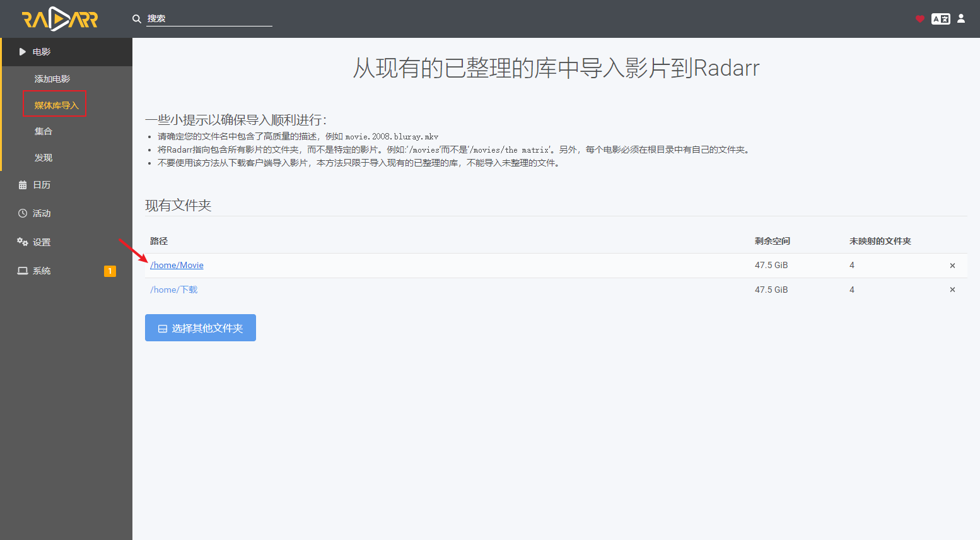
Task: Open 发现 in the sidebar
Action: coord(44,158)
